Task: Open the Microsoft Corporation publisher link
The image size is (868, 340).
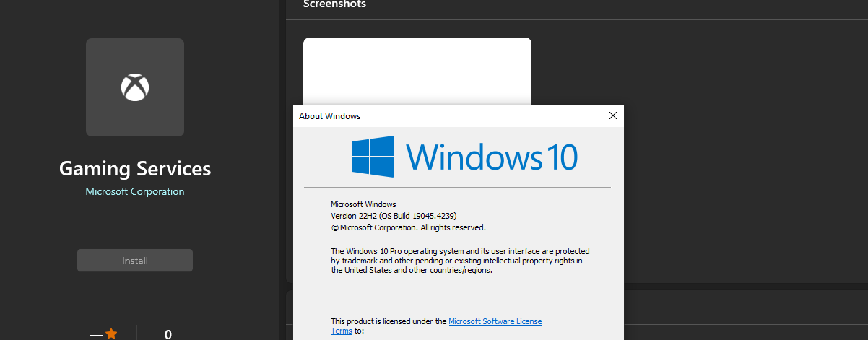Action: click(x=135, y=191)
